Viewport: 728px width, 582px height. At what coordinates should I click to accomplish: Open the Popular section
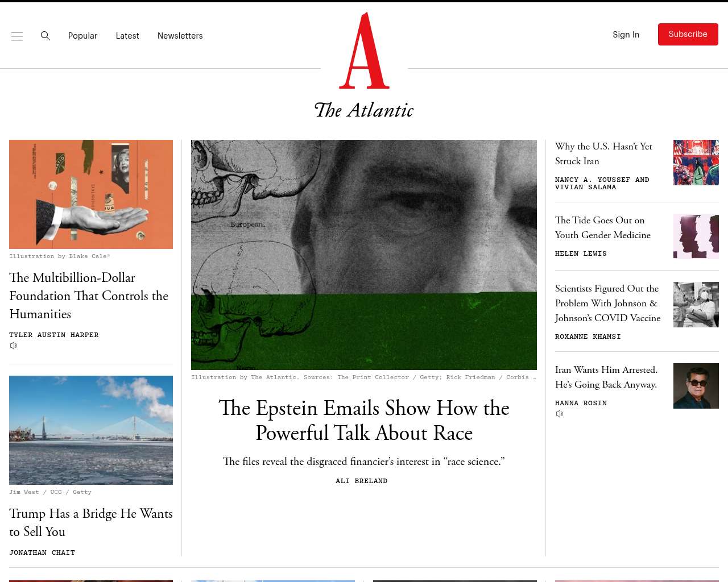(x=82, y=36)
